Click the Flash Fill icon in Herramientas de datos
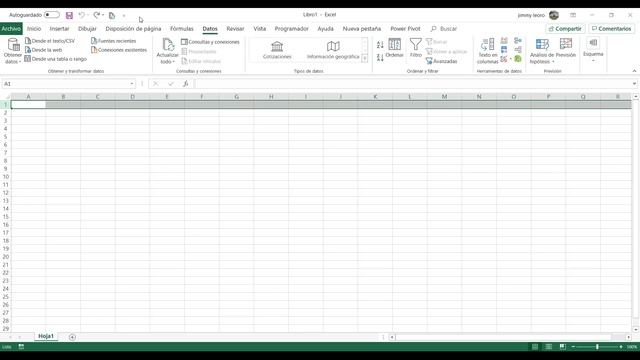Viewport: 640px width, 360px height. pos(504,40)
